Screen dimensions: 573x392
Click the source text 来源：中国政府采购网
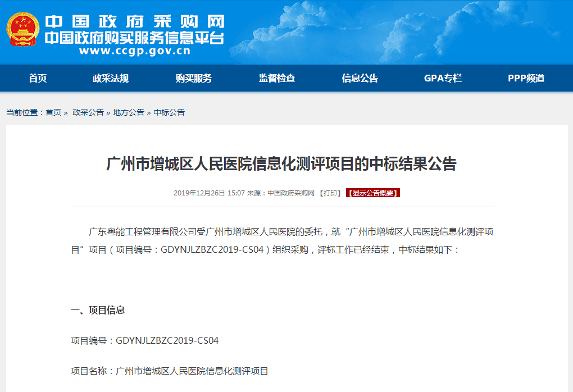click(281, 193)
